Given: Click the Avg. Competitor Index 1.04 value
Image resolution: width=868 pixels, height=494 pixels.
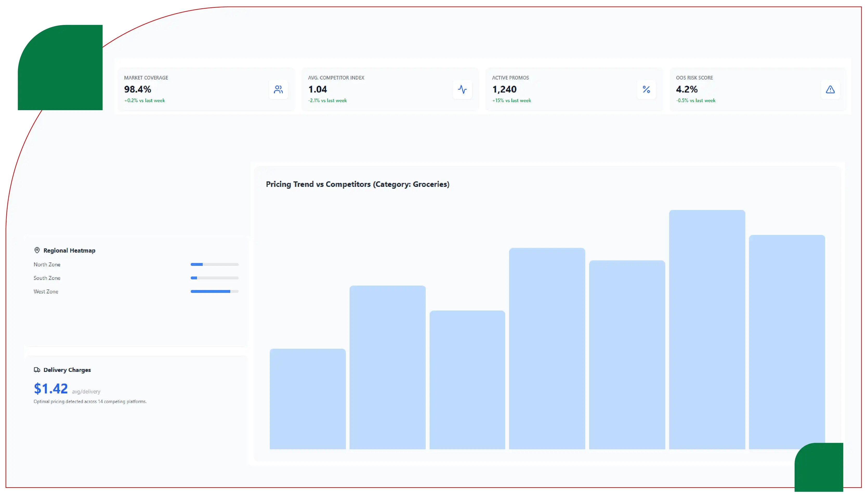Looking at the screenshot, I should 318,89.
